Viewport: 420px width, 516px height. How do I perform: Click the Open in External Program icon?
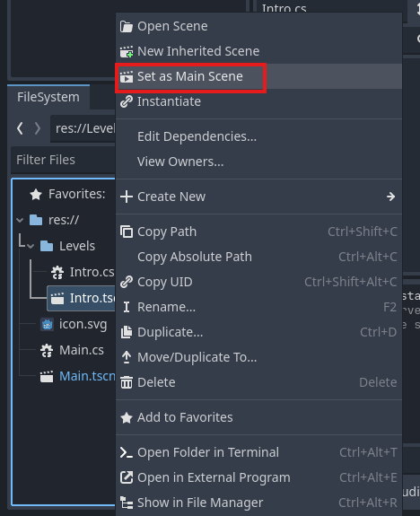pyautogui.click(x=127, y=477)
